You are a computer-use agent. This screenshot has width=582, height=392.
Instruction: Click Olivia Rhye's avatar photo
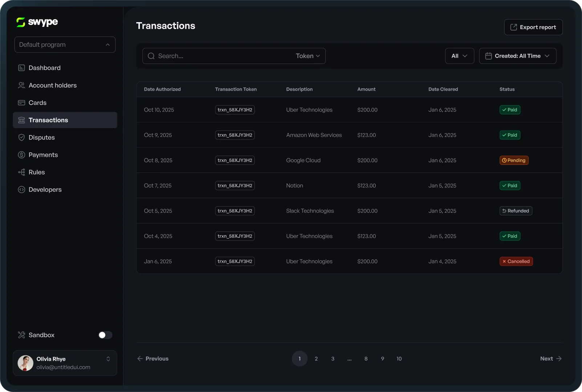tap(25, 363)
